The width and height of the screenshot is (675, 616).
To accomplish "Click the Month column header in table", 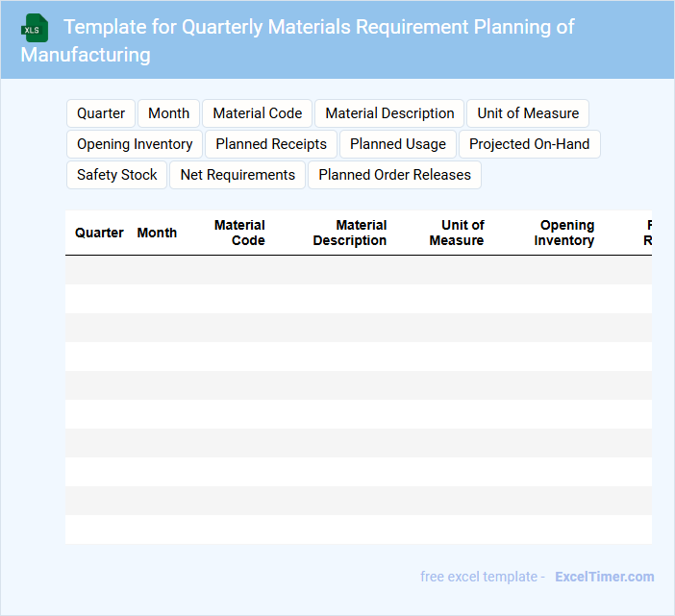I will tap(157, 233).
